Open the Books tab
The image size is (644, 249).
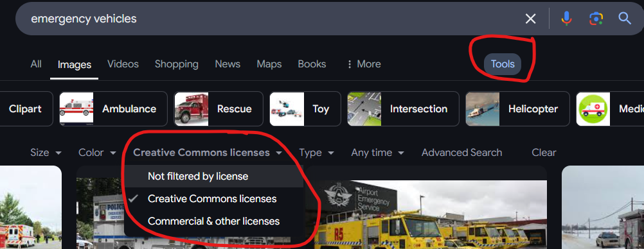point(312,64)
